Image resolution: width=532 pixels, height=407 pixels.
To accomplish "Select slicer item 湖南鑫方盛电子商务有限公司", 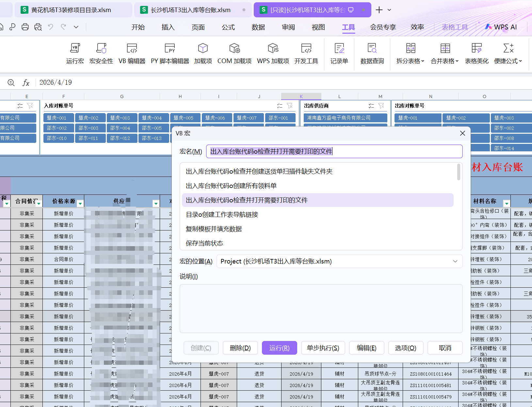I will click(x=346, y=118).
